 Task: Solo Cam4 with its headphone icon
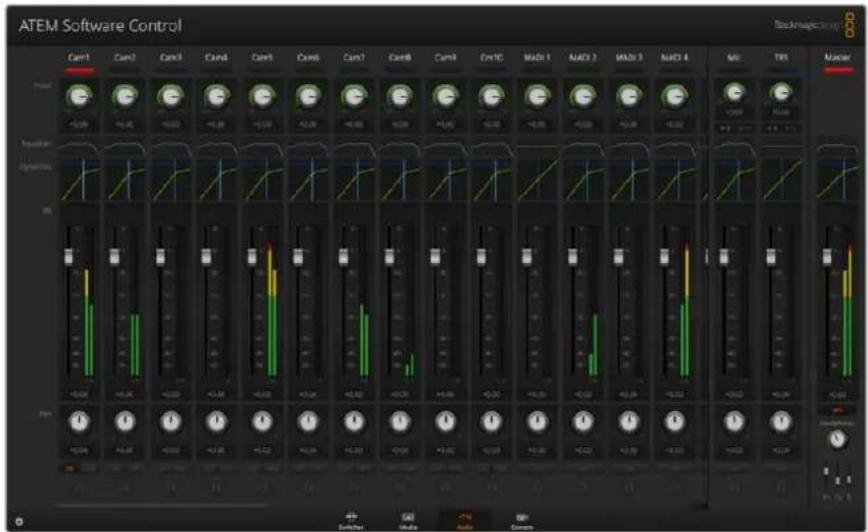coord(216,487)
